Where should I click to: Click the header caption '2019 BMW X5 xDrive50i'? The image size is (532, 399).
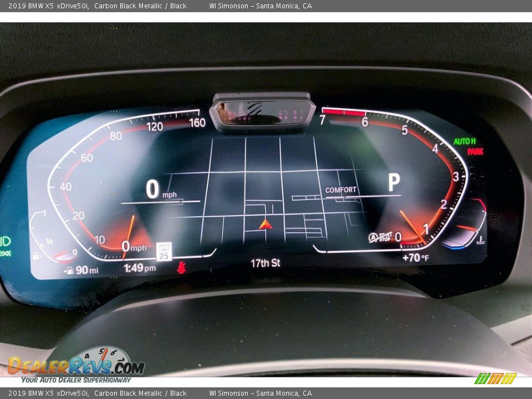point(49,6)
